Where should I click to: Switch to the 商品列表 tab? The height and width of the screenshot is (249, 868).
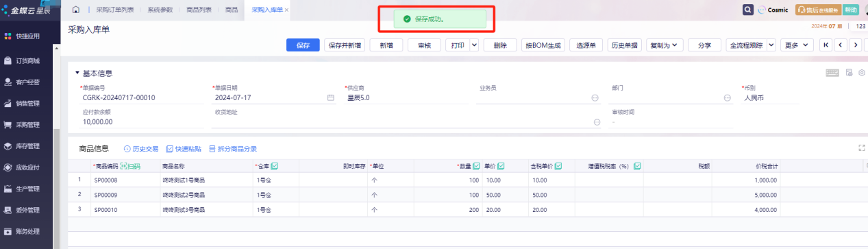click(x=199, y=10)
